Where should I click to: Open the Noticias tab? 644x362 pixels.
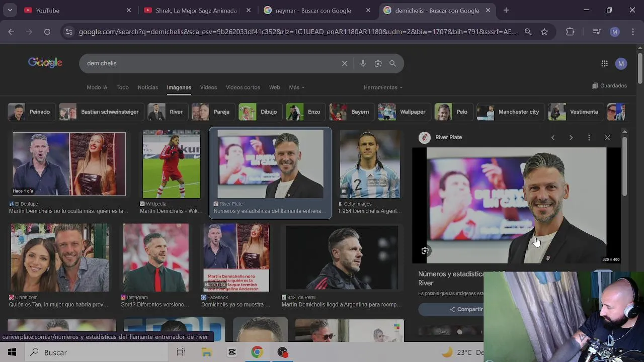tap(147, 87)
